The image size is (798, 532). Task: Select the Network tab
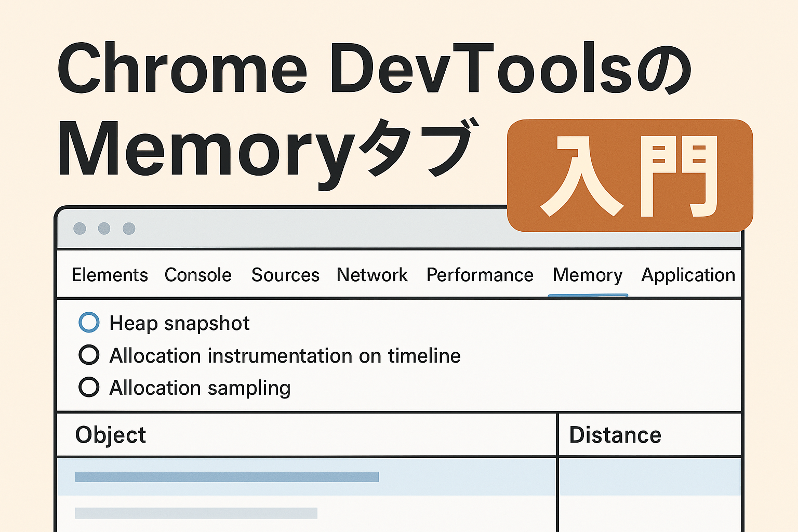tap(372, 275)
